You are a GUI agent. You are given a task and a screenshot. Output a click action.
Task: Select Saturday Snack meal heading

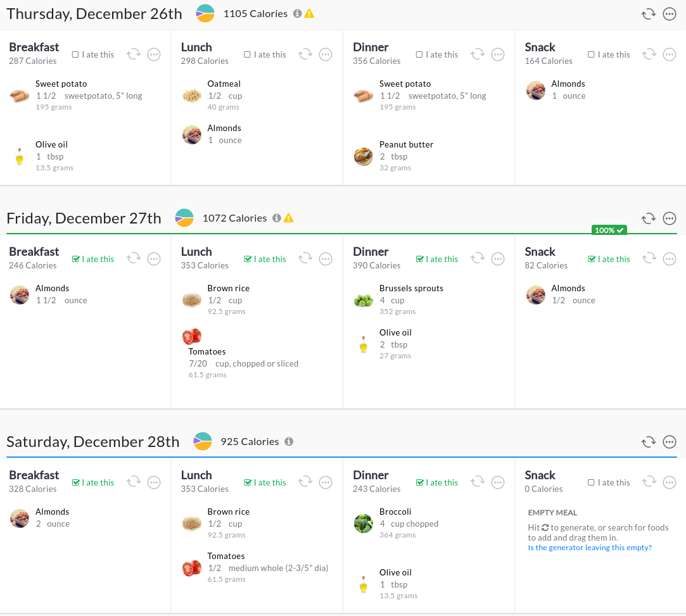point(540,475)
